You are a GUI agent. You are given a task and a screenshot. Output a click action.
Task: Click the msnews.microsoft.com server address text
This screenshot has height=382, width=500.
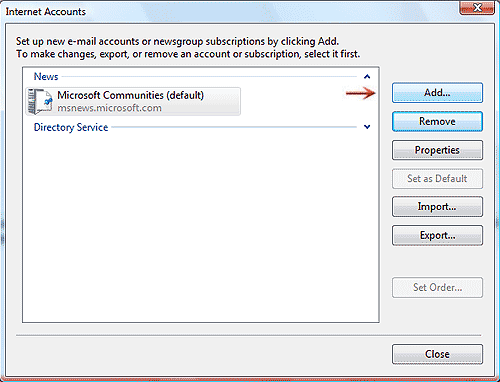[x=109, y=108]
